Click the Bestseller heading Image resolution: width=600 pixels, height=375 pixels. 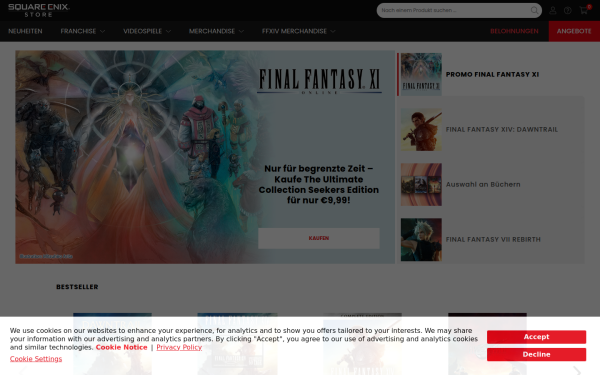[77, 287]
